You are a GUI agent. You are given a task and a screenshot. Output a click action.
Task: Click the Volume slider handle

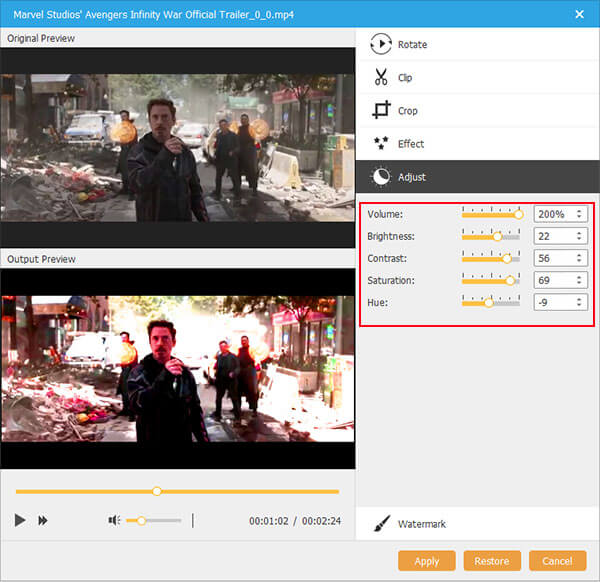518,215
